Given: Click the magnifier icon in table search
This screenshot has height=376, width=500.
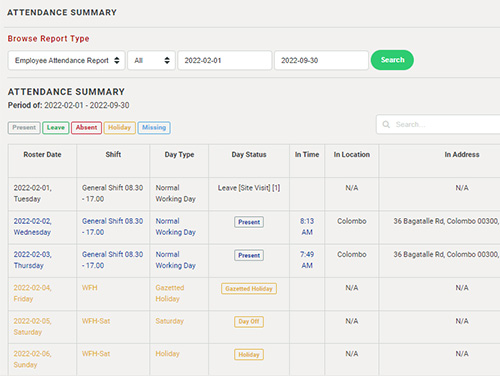Looking at the screenshot, I should [x=386, y=124].
